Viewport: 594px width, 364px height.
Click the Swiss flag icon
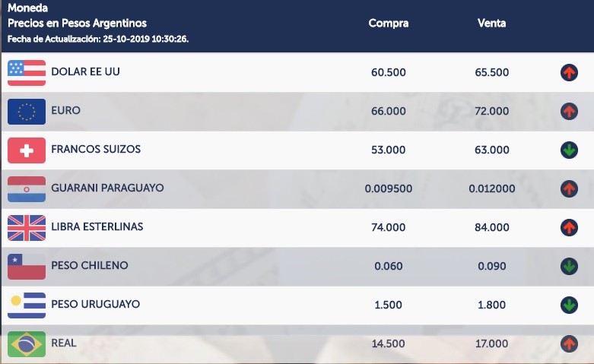(27, 150)
